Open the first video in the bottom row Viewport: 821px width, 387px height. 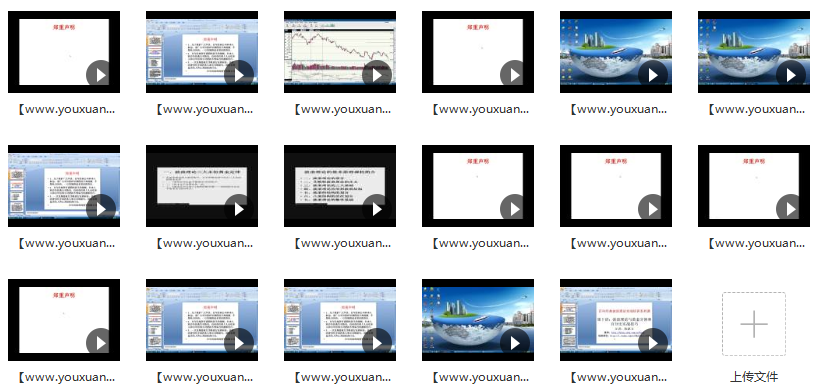click(x=64, y=320)
